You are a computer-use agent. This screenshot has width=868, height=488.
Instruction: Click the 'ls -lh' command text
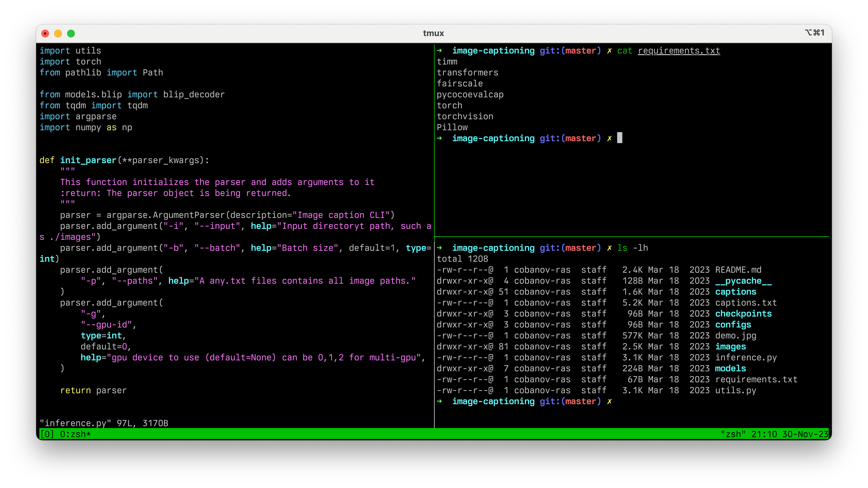(x=633, y=248)
